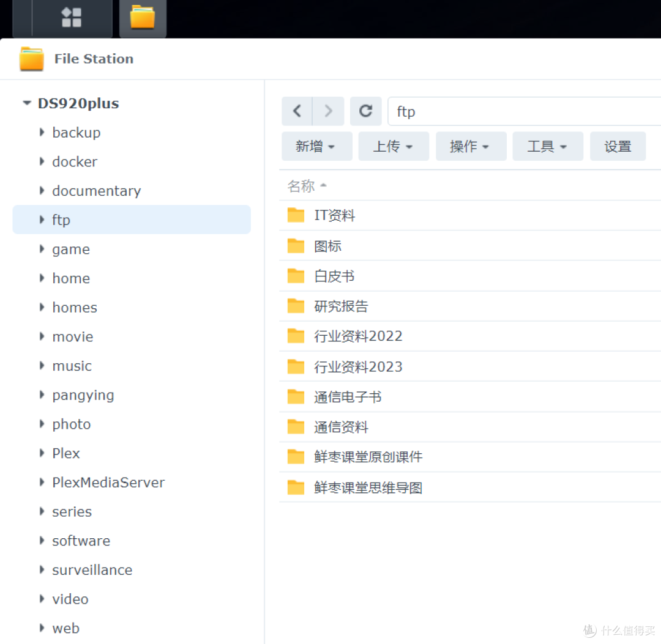Expand the backup folder arrow
This screenshot has height=644, width=661.
pyautogui.click(x=42, y=132)
